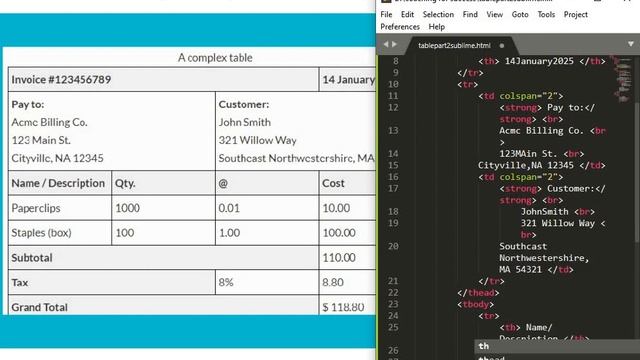Screen dimensions: 640x360
Task: Open the View menu
Action: click(495, 14)
